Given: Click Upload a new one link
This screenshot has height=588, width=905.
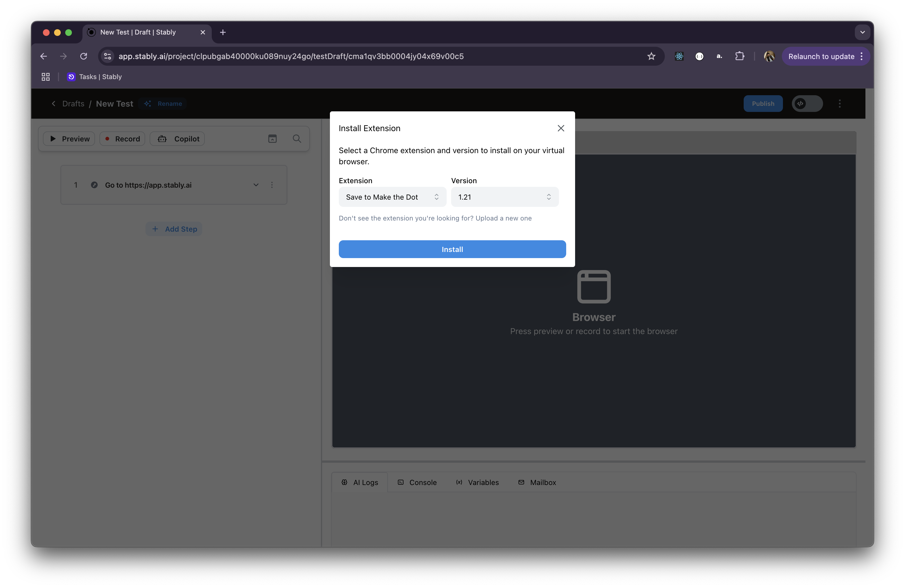Looking at the screenshot, I should click(503, 218).
